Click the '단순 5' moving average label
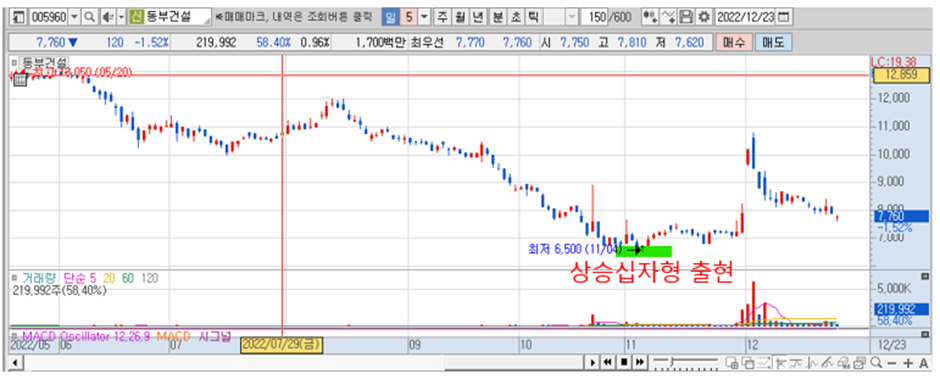Viewport: 940px width, 379px height. 80,279
